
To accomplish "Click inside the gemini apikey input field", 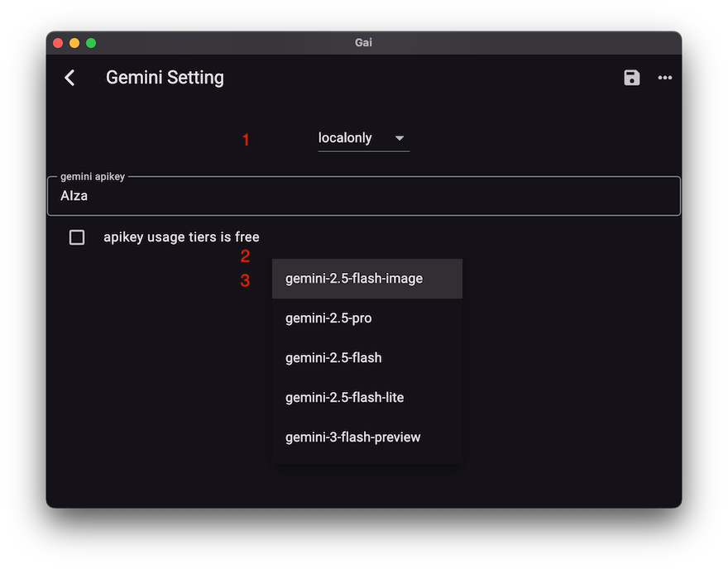I will point(364,196).
